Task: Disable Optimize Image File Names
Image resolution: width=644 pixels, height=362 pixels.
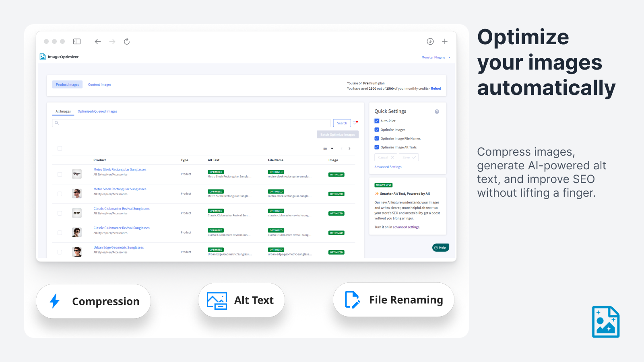Action: pyautogui.click(x=377, y=138)
